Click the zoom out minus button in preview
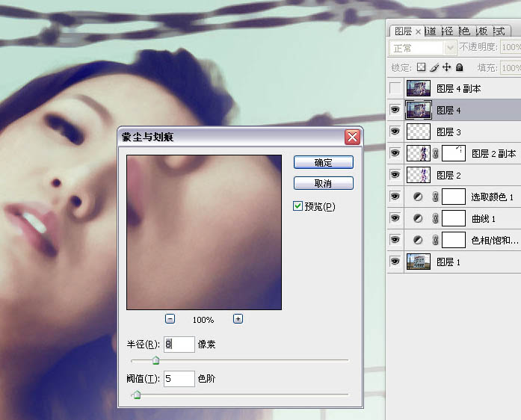The height and width of the screenshot is (420, 521). (x=170, y=318)
